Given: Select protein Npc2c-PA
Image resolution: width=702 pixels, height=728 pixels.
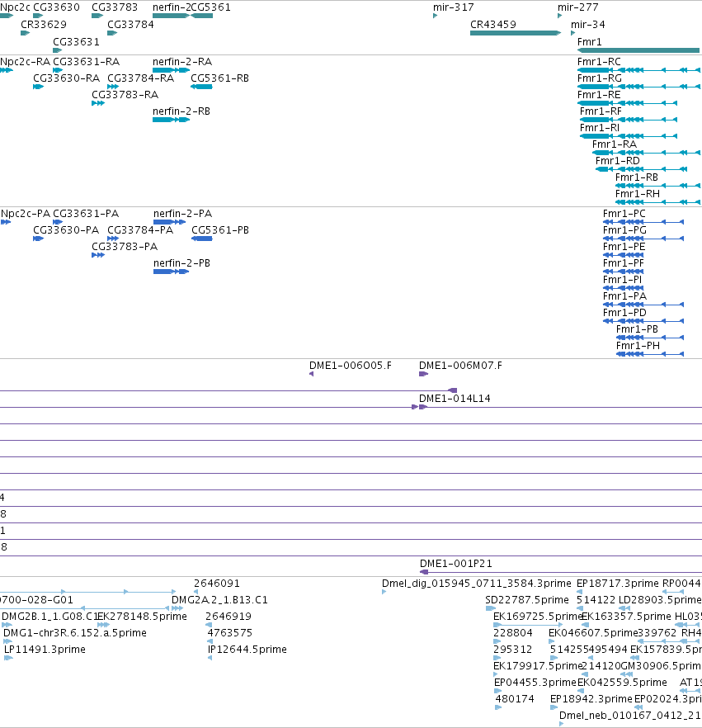Looking at the screenshot, I should click(26, 214).
